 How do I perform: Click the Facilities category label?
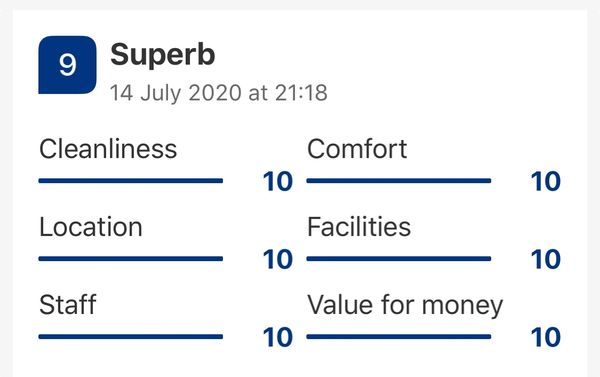(359, 227)
